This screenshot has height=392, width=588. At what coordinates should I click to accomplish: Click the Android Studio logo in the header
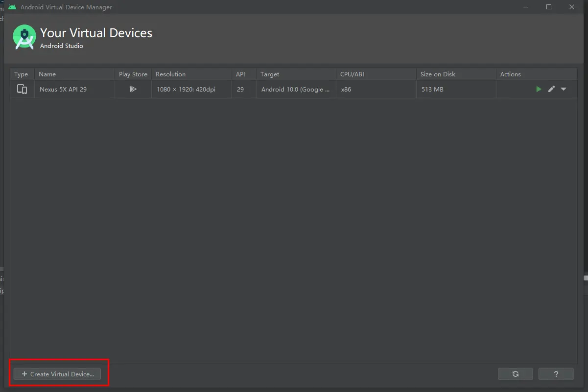tap(24, 37)
